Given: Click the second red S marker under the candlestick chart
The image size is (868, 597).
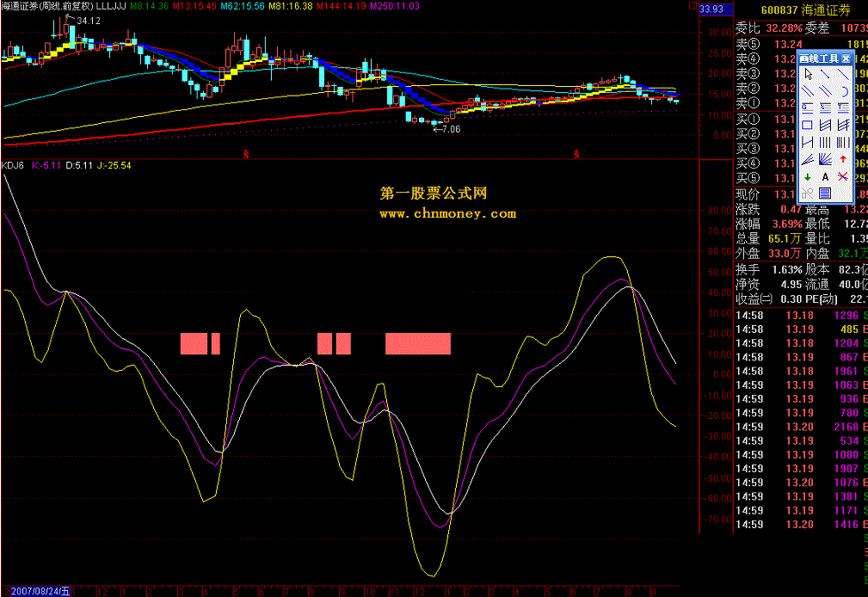Looking at the screenshot, I should 576,155.
